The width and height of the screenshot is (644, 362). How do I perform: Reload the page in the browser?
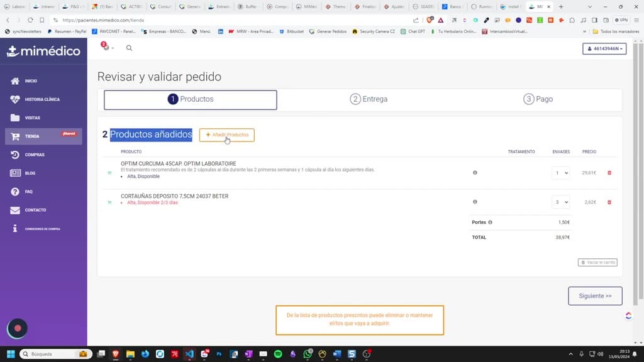pyautogui.click(x=30, y=19)
